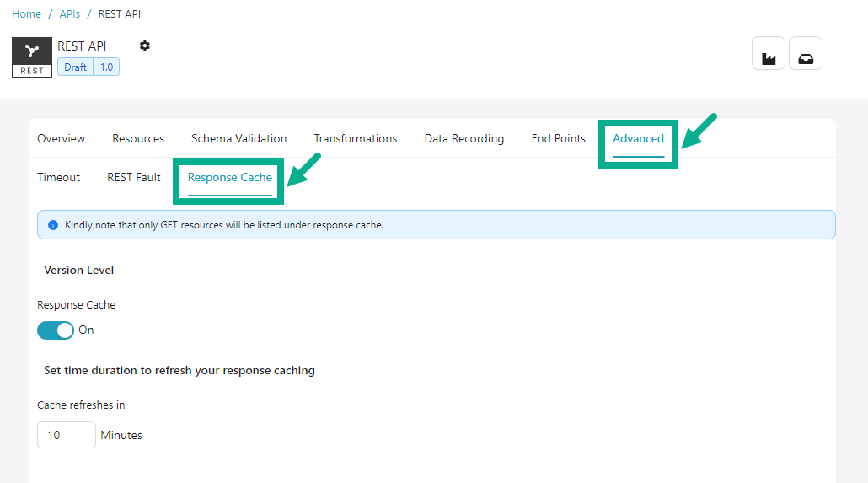Click the 1.0 version badge
The width and height of the screenshot is (868, 483).
tap(106, 67)
